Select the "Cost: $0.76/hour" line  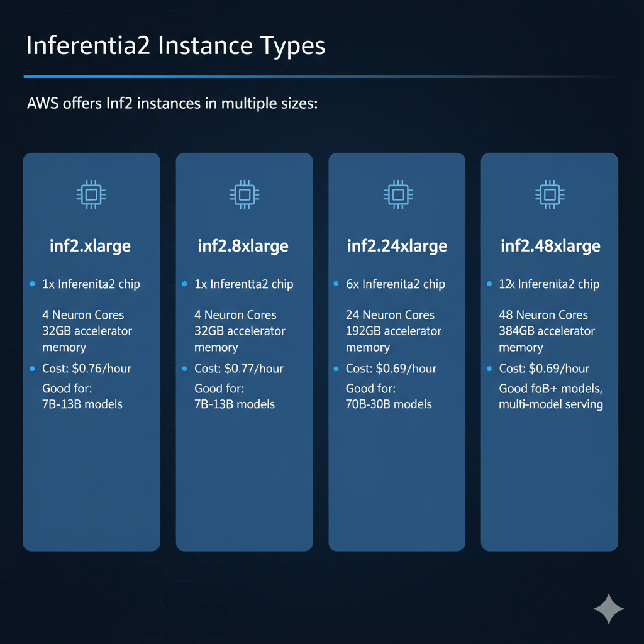coord(87,369)
